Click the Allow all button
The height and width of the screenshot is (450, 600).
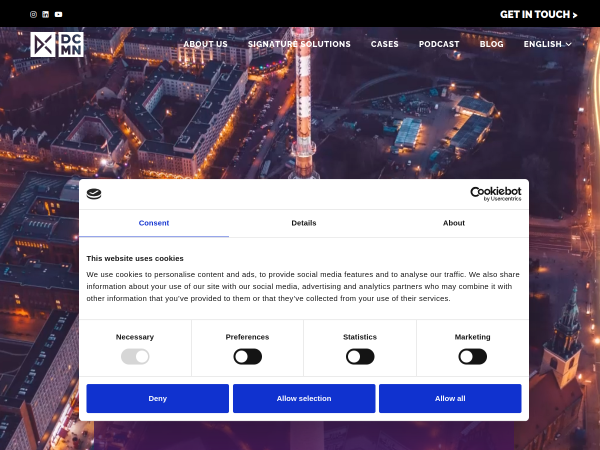450,398
